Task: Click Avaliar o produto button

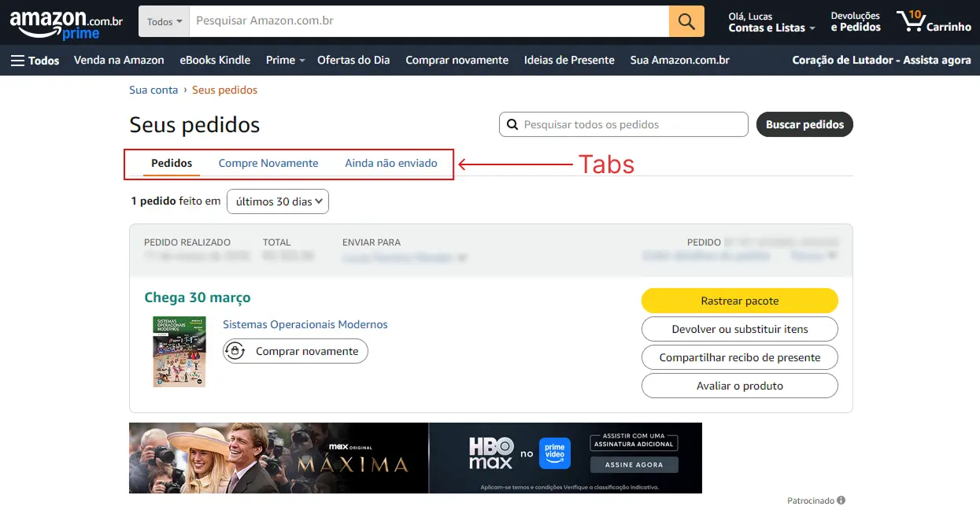Action: click(x=740, y=386)
